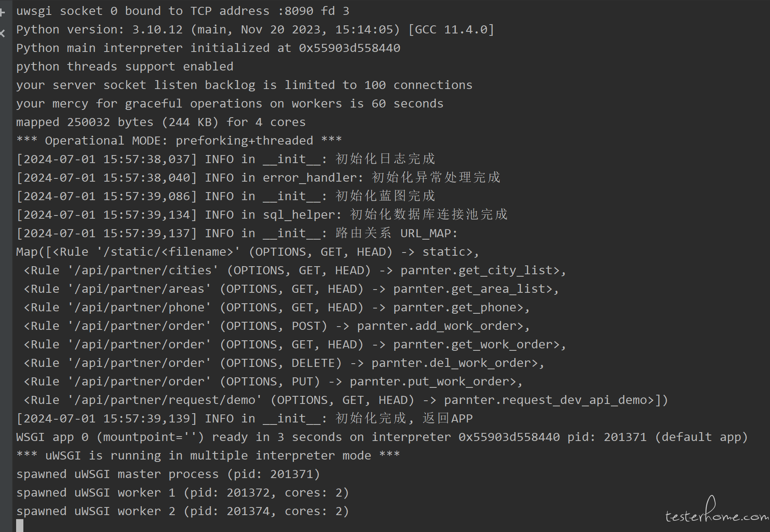This screenshot has width=770, height=532.
Task: Click the '/static/<filename>' rule text
Action: [168, 252]
